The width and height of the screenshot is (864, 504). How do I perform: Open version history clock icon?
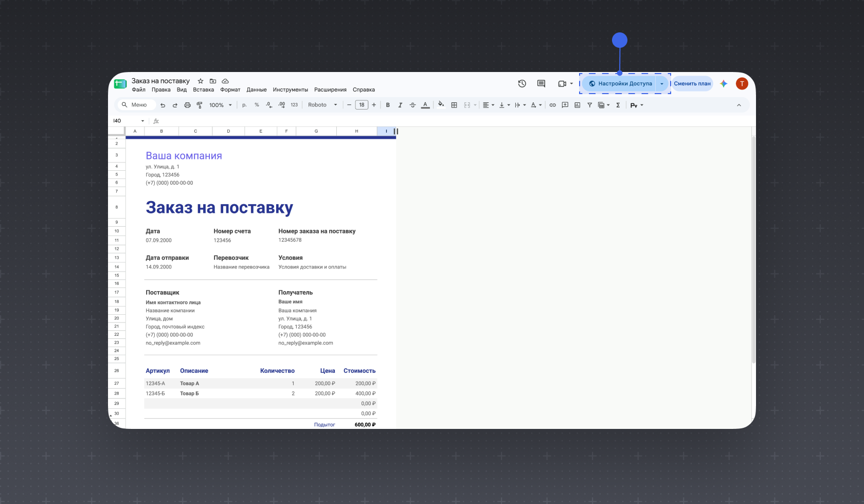pyautogui.click(x=522, y=83)
